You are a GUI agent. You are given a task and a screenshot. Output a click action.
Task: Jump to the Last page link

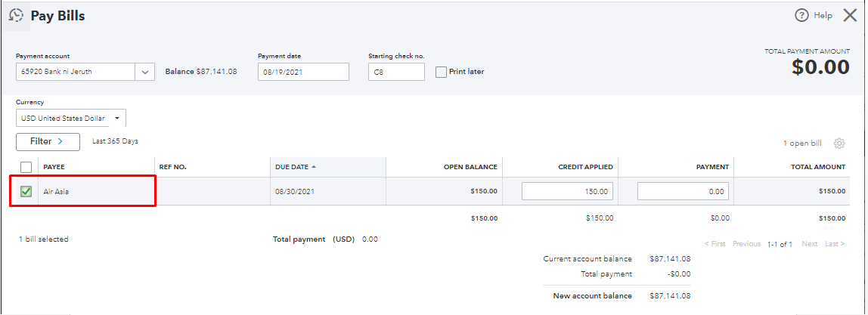(x=834, y=244)
